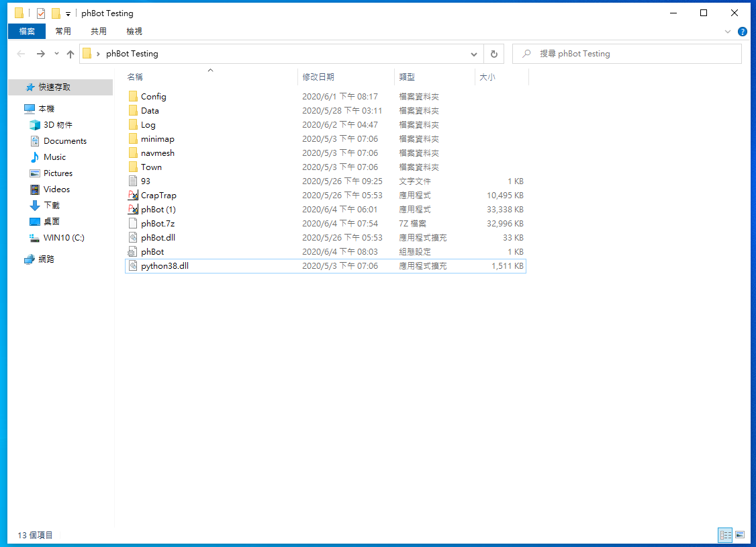Click the properties checkmark in quick access toolbar
756x547 pixels.
click(x=41, y=13)
